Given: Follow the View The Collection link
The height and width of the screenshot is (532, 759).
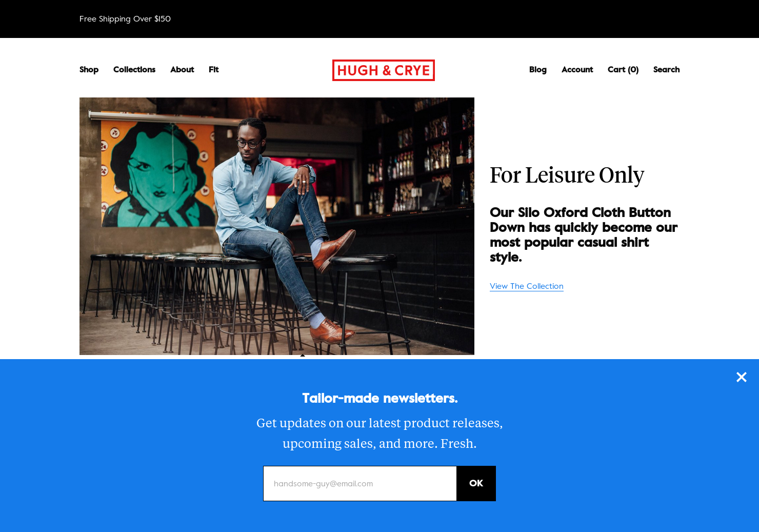Looking at the screenshot, I should point(527,286).
